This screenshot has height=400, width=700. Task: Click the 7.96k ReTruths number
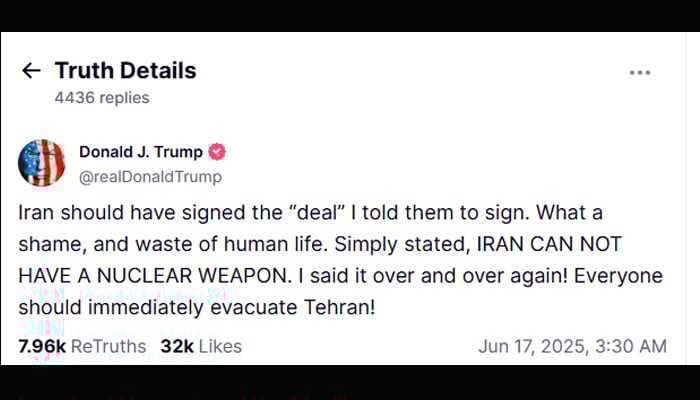point(42,346)
